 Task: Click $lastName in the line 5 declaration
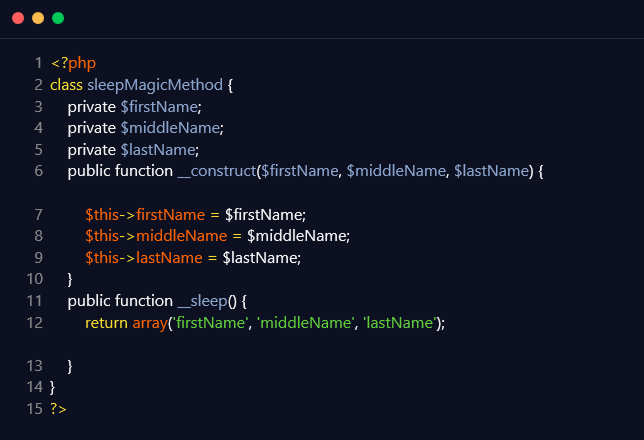point(159,149)
